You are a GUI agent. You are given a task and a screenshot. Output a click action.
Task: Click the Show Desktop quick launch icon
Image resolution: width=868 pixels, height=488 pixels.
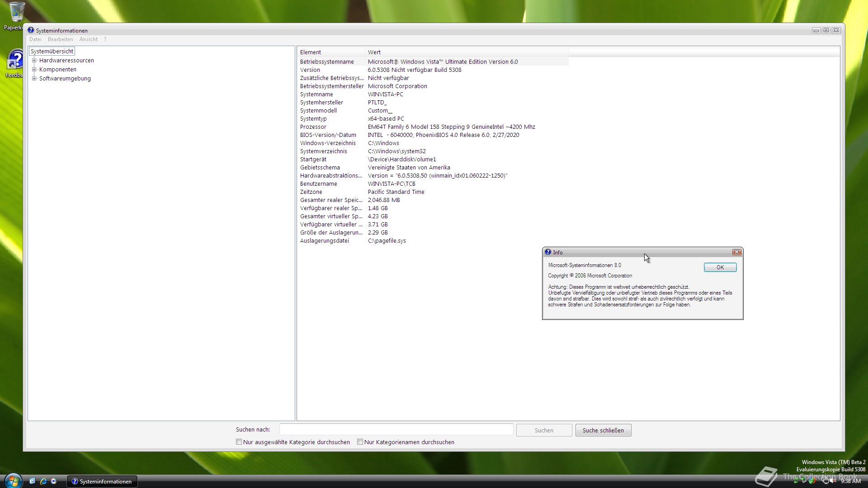(x=32, y=481)
